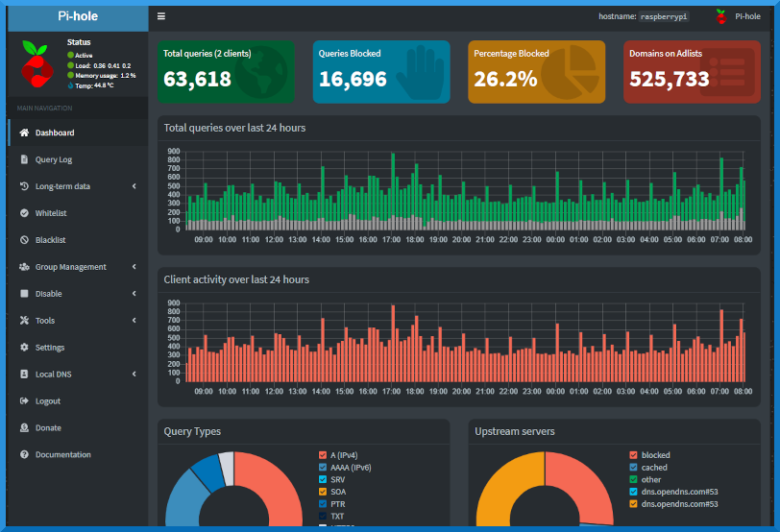Click the Whitelist check-circle icon

point(24,213)
